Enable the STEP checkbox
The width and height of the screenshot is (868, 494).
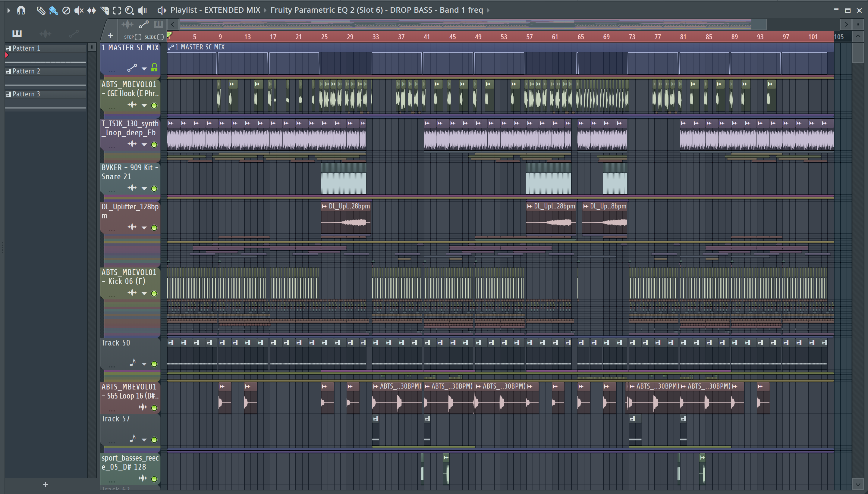pos(138,37)
